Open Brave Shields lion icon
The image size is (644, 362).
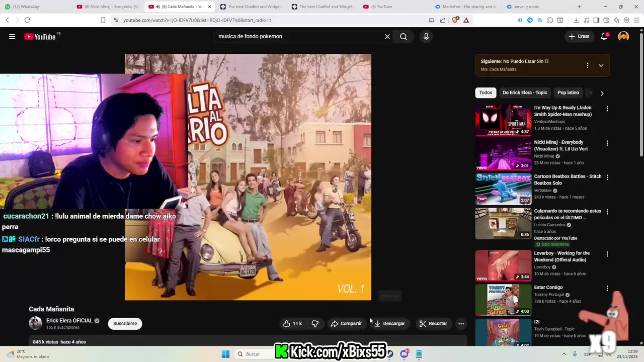tap(455, 20)
